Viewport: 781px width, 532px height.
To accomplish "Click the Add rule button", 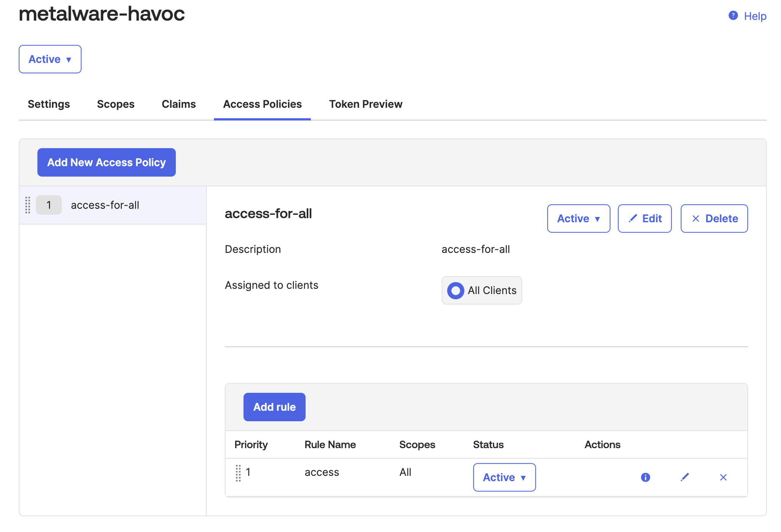I will click(x=274, y=407).
